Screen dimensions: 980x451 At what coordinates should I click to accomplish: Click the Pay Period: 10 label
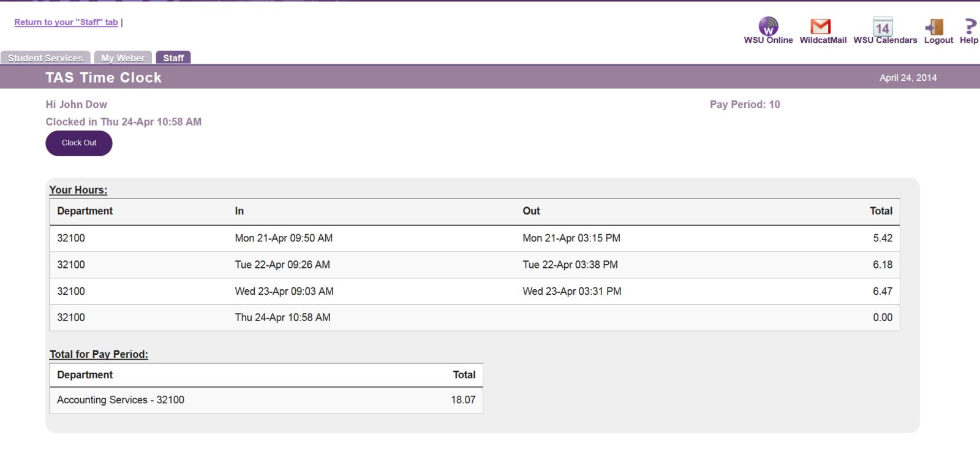pyautogui.click(x=745, y=104)
